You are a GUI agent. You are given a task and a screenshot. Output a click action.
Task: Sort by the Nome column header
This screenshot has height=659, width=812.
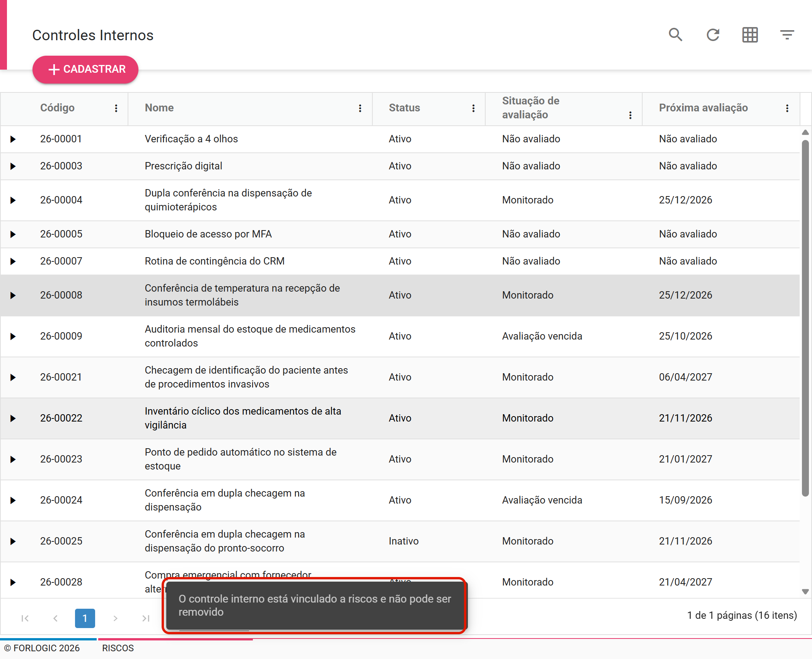159,108
